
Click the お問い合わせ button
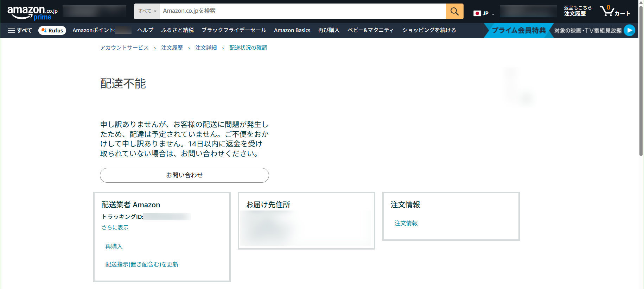coord(184,175)
